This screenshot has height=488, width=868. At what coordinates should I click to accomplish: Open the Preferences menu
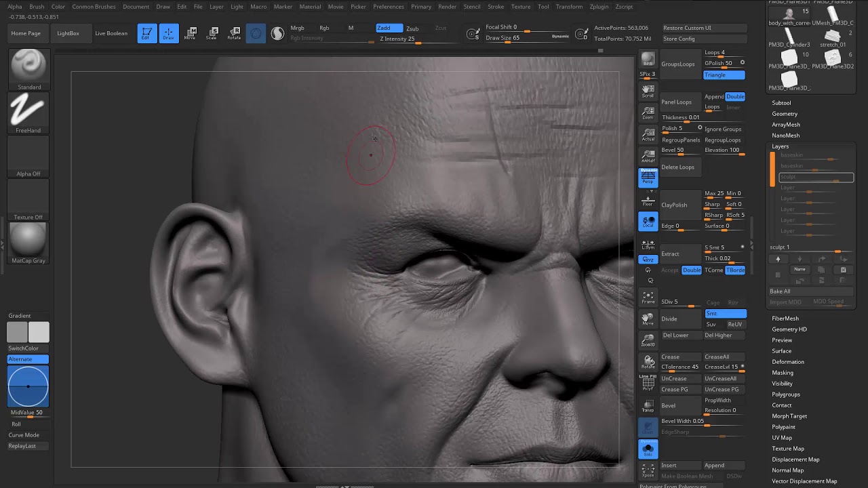click(x=389, y=7)
